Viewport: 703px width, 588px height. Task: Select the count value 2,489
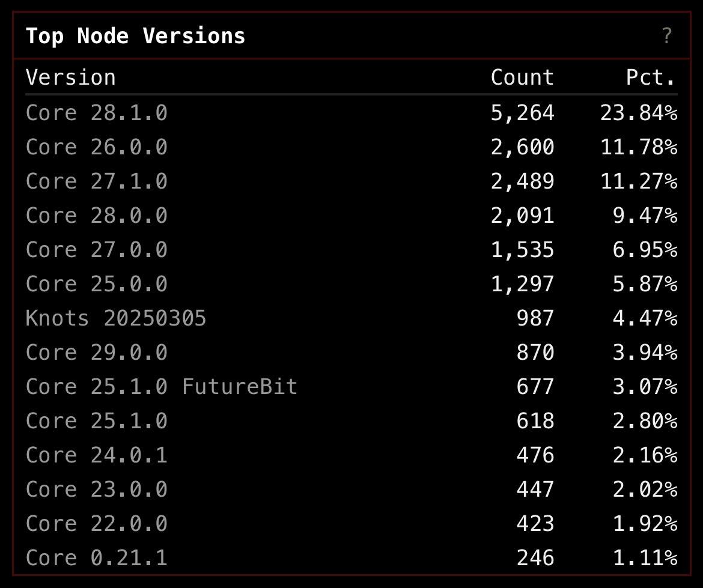pyautogui.click(x=522, y=181)
